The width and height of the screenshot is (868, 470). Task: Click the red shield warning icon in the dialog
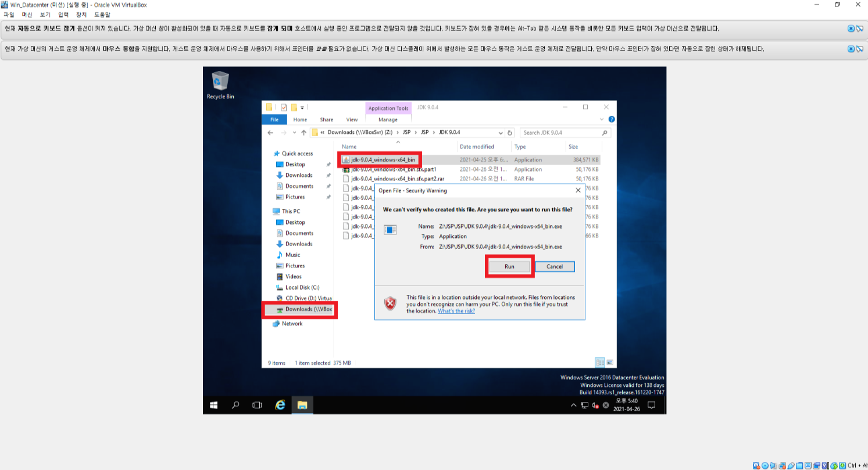click(390, 303)
